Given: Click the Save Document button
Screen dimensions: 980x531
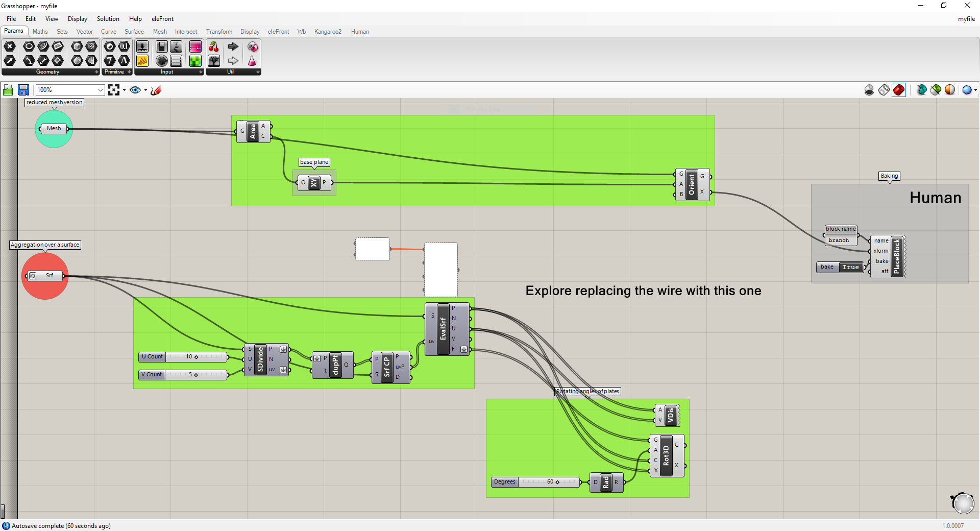Looking at the screenshot, I should click(x=23, y=90).
